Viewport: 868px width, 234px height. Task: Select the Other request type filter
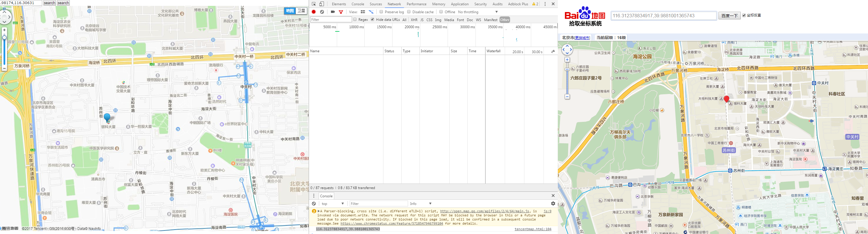[505, 20]
